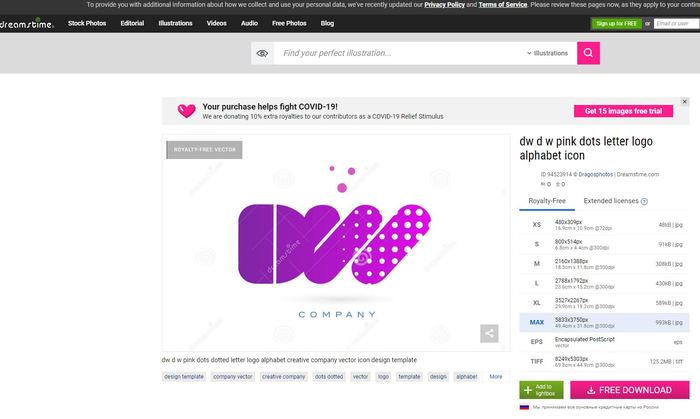Click the company vector tag

point(233,377)
